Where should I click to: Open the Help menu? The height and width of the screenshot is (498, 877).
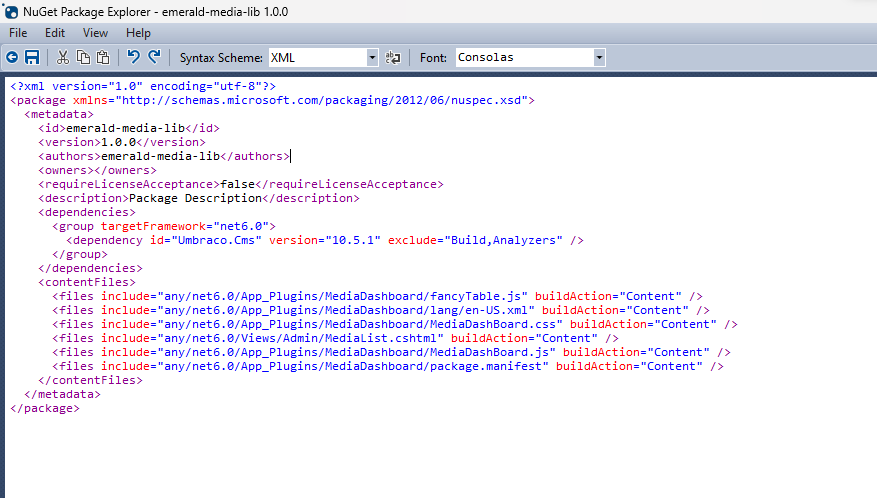coord(138,33)
